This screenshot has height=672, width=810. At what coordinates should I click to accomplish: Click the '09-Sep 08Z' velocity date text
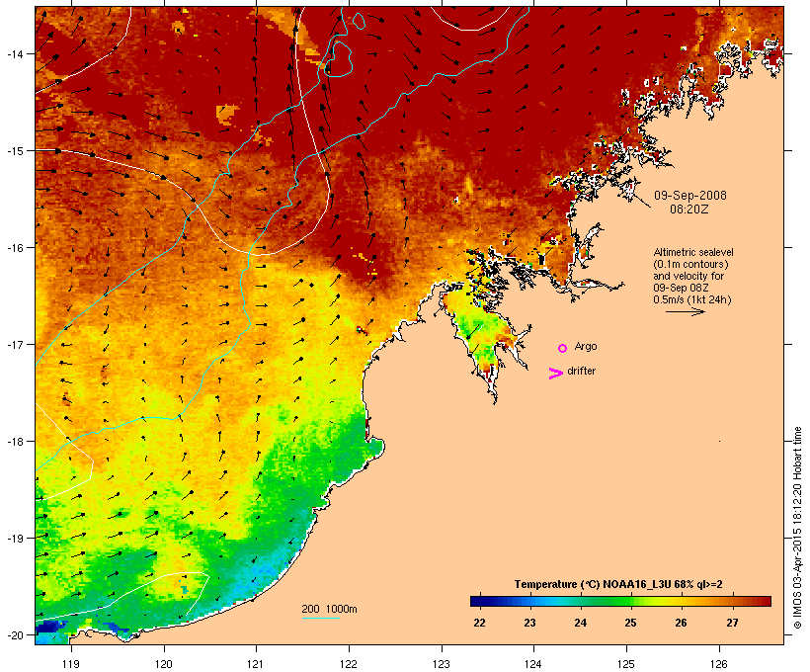681,288
